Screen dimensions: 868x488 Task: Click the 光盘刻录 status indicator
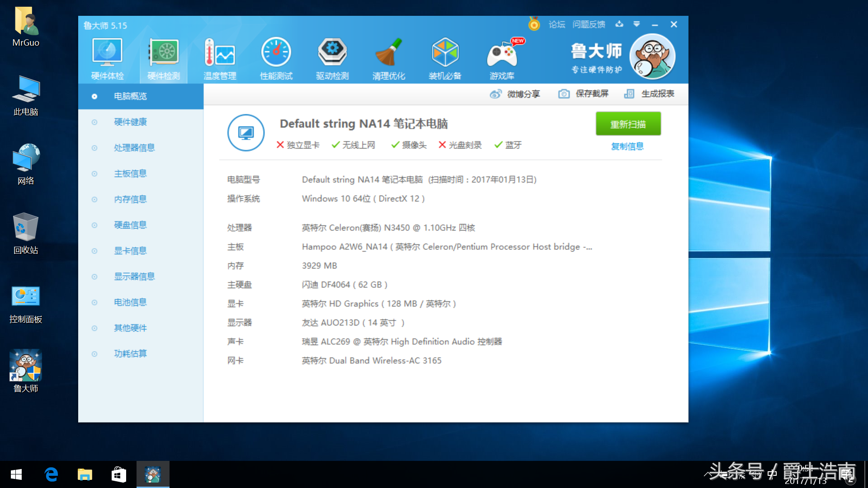pyautogui.click(x=460, y=145)
